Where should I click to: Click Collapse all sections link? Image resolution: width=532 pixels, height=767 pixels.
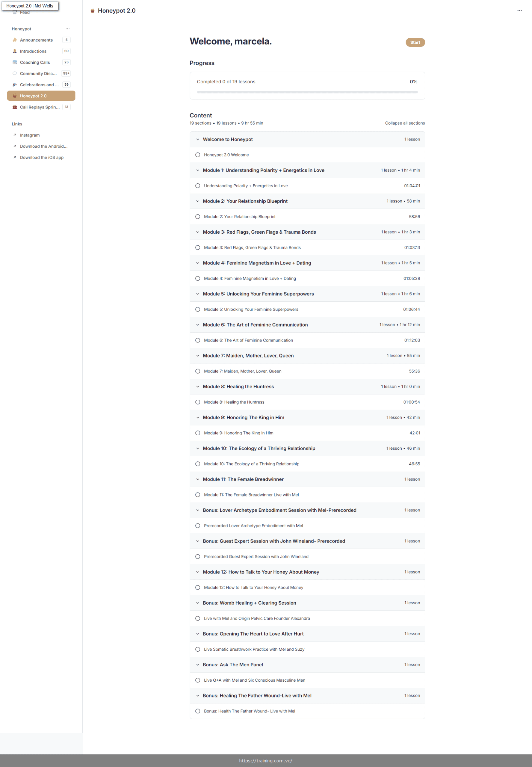coord(405,123)
